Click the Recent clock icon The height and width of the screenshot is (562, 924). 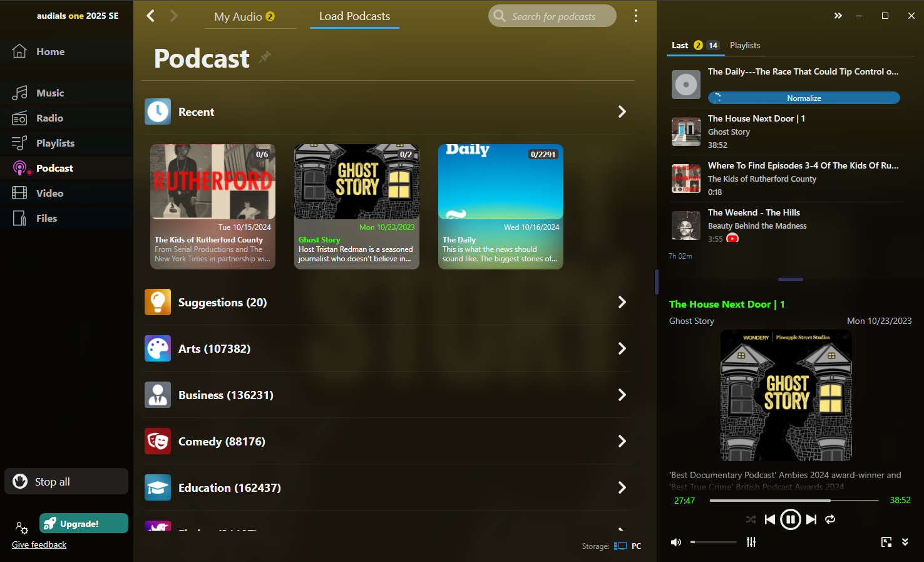158,112
